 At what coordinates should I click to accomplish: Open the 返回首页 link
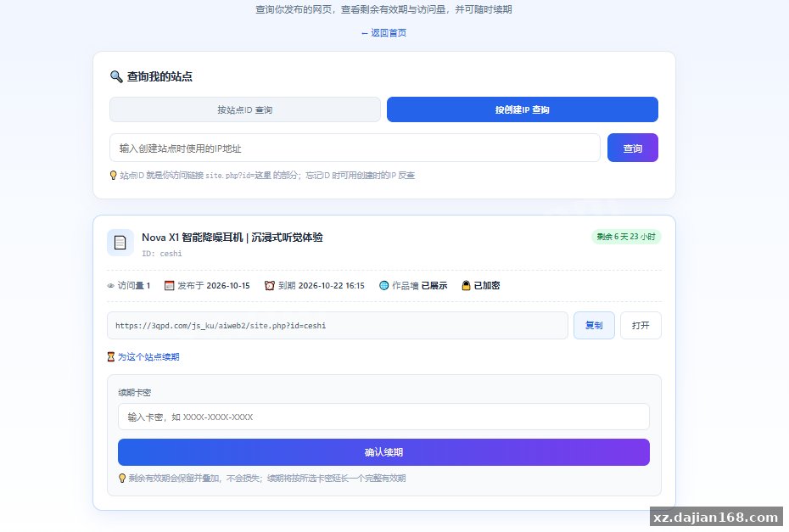pos(384,33)
